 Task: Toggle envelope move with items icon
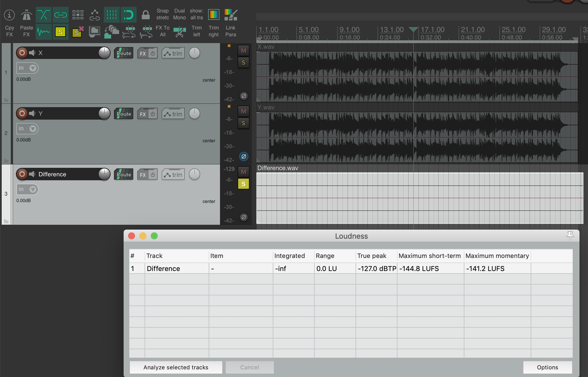94,15
